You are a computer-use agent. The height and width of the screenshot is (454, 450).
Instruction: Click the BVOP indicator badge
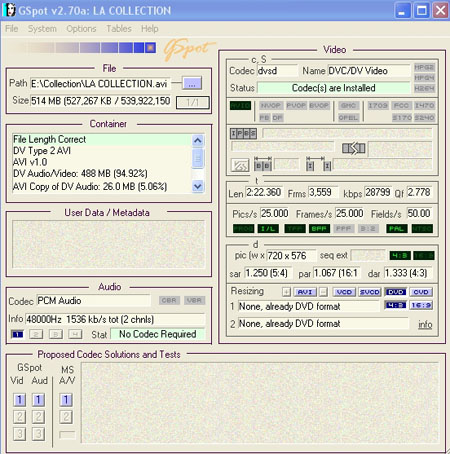(319, 106)
